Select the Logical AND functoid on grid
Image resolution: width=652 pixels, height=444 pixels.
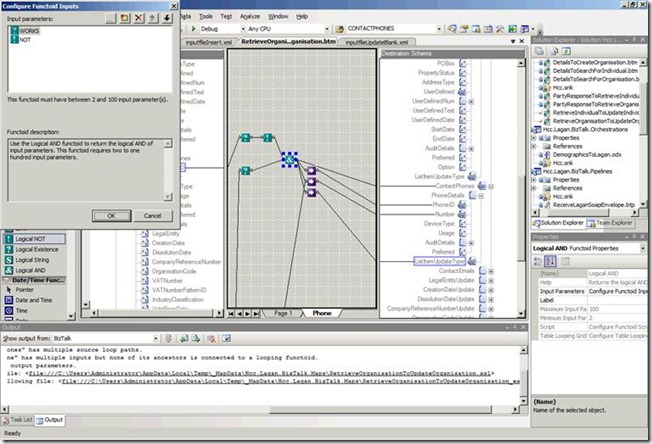click(x=290, y=159)
